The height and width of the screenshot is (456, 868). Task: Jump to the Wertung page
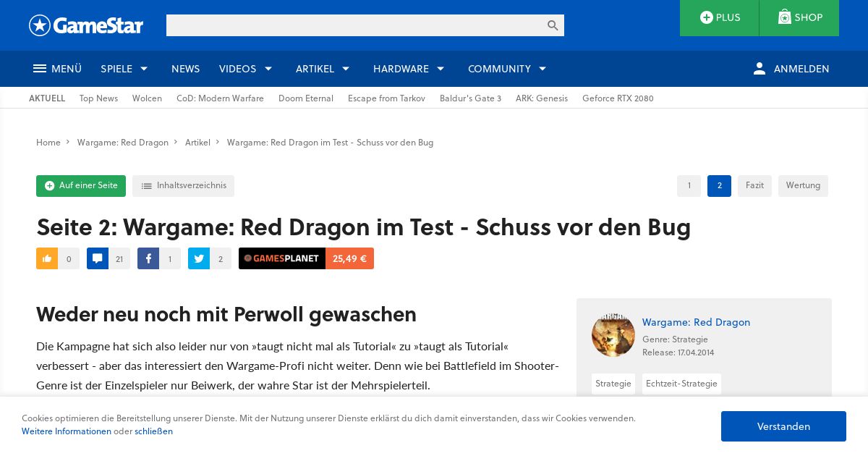tap(803, 186)
